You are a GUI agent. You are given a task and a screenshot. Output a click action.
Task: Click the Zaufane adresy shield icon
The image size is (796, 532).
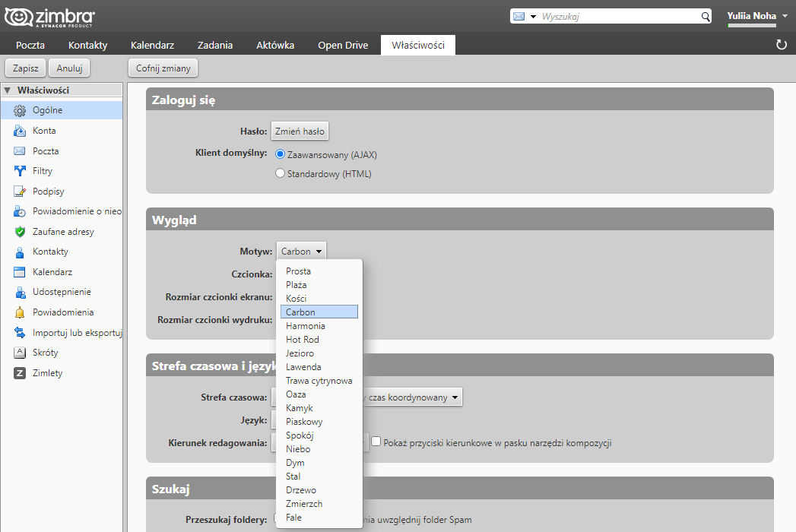(x=20, y=232)
